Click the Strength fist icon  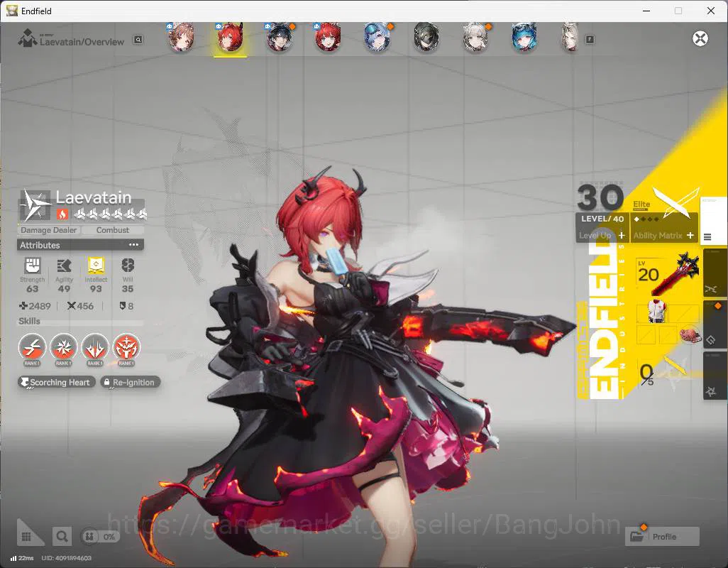click(x=33, y=266)
